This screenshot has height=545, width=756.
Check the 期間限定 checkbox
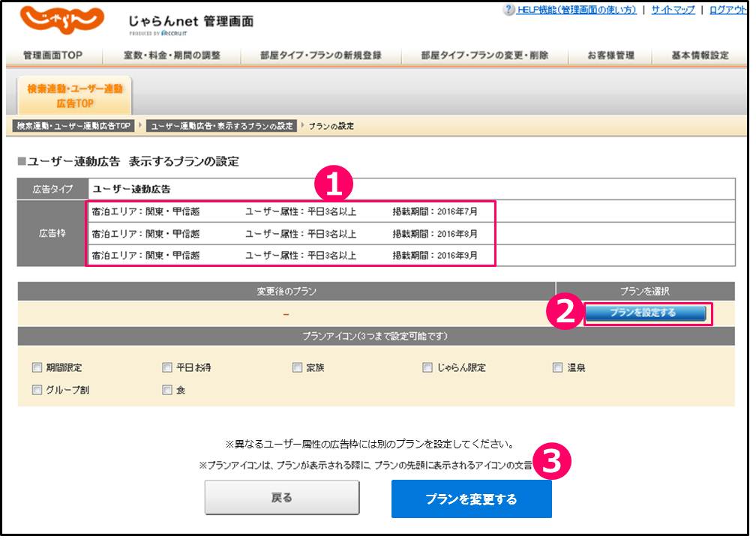(37, 368)
